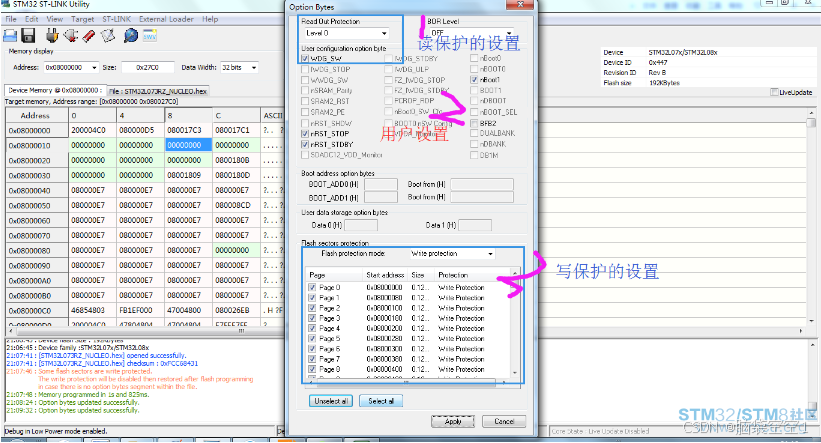
Task: Click the Page column header
Action: 334,275
